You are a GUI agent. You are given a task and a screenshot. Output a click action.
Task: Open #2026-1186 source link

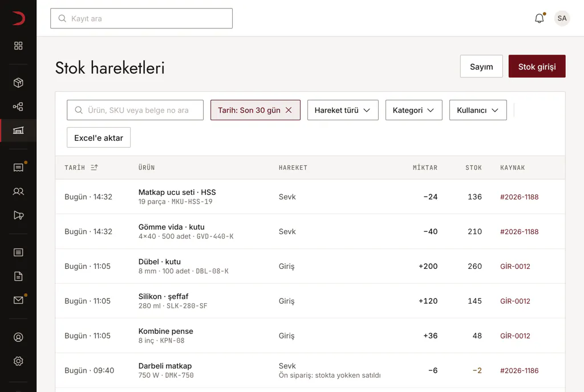[519, 370]
